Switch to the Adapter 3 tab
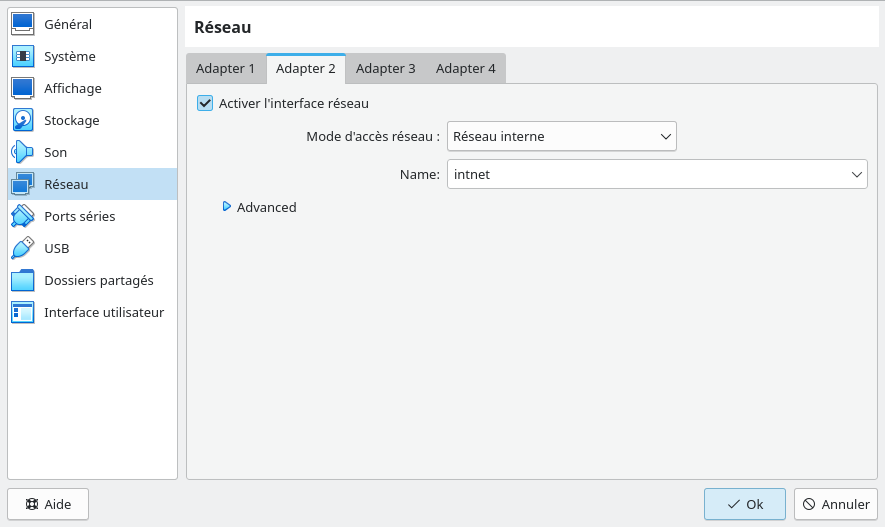 385,69
